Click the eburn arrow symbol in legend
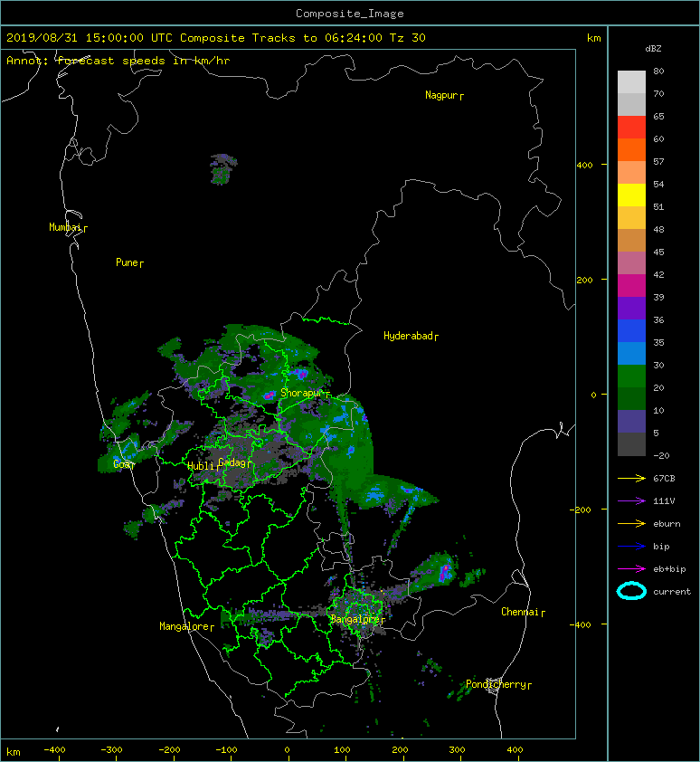 click(x=631, y=523)
